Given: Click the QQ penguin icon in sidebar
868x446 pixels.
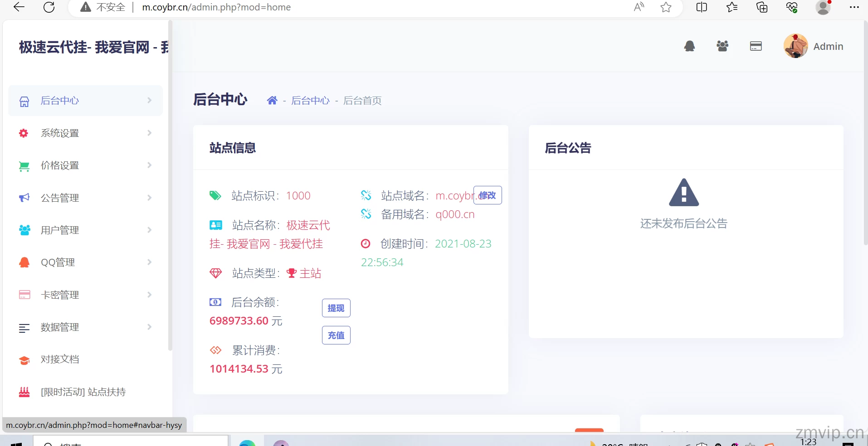Looking at the screenshot, I should click(24, 262).
